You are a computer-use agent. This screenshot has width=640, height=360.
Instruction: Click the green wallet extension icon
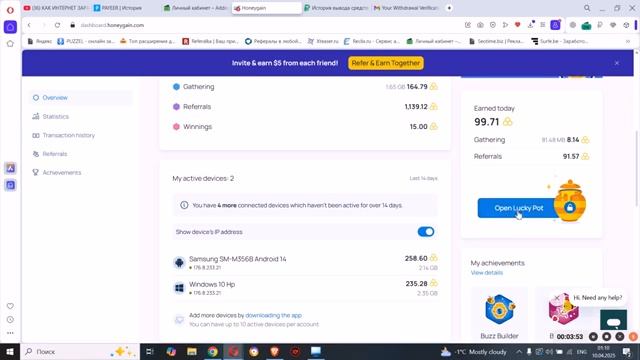[x=587, y=26]
